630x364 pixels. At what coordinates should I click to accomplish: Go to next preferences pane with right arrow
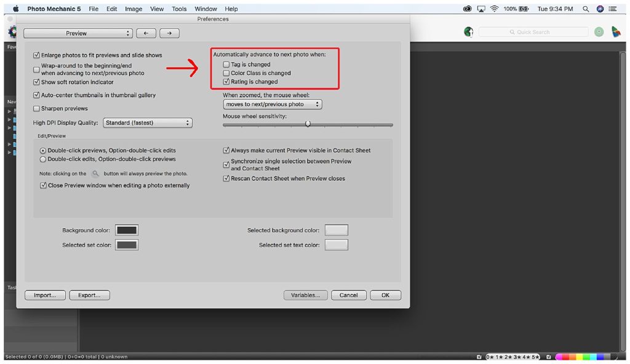169,33
